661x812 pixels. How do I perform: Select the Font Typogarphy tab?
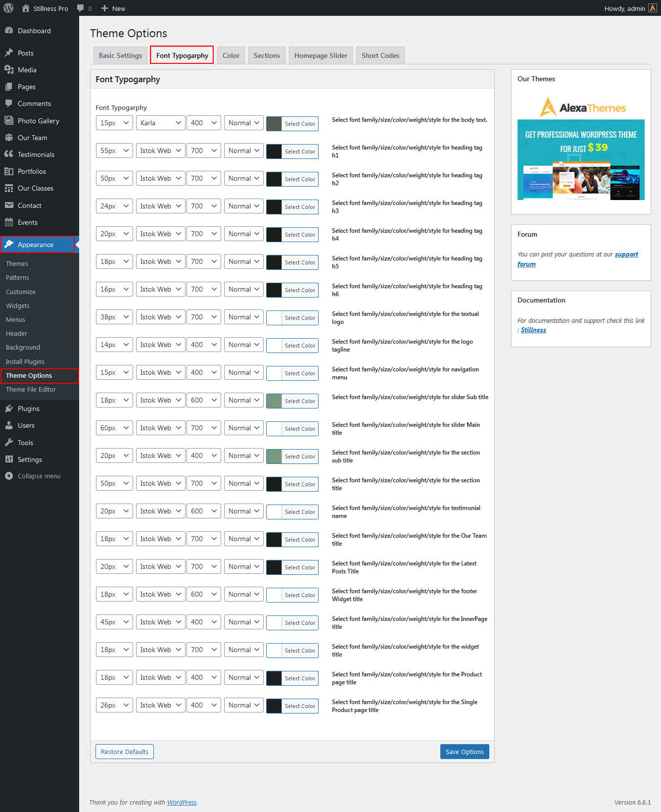point(182,55)
